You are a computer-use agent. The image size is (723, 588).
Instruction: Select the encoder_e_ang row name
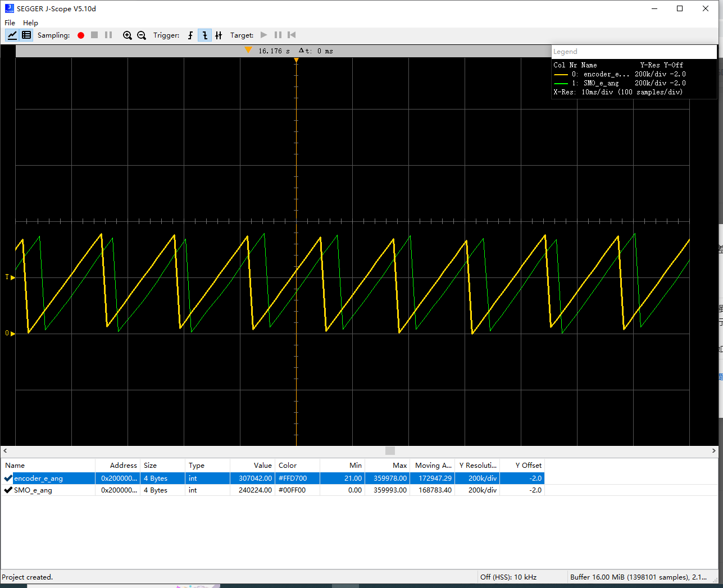tap(38, 478)
